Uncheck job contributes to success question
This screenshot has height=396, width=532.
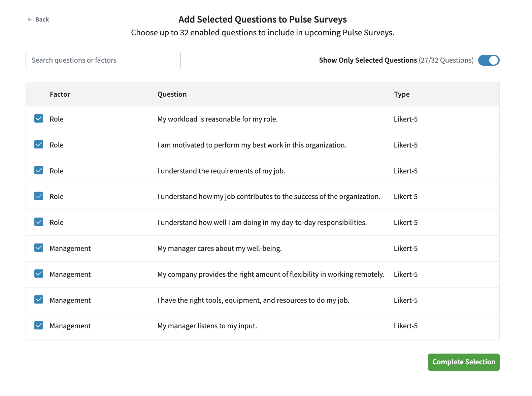39,196
